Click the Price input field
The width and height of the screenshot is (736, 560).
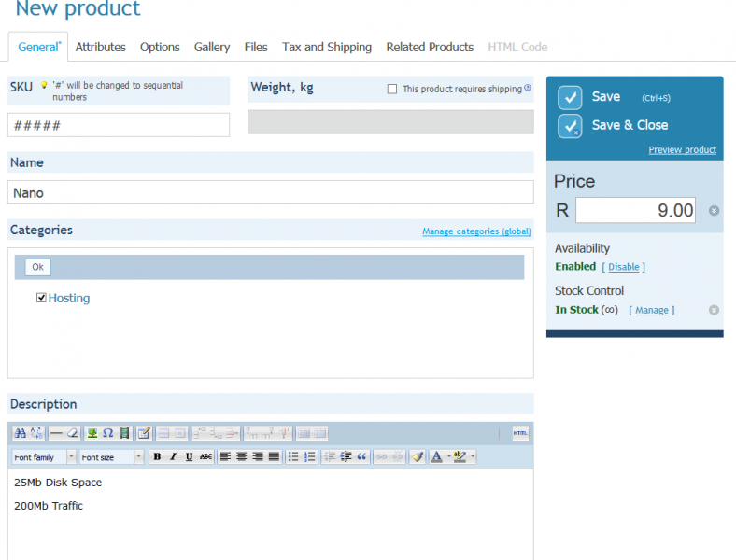(x=635, y=210)
